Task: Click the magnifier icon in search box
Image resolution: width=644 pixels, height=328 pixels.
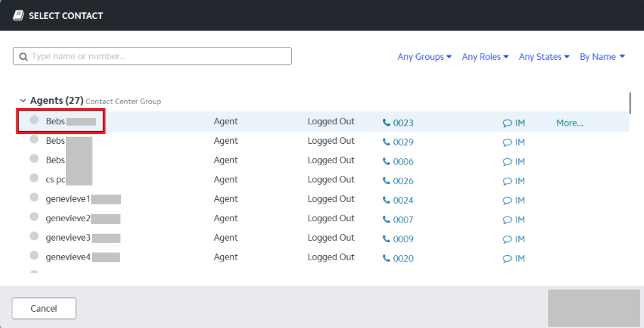Action: tap(23, 57)
